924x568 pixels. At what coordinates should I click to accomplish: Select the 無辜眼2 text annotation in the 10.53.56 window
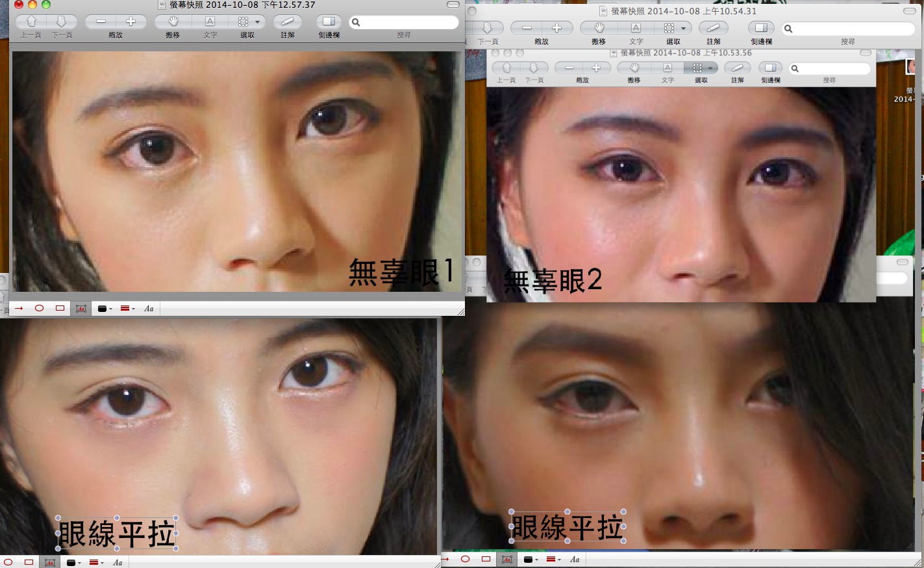pos(553,280)
